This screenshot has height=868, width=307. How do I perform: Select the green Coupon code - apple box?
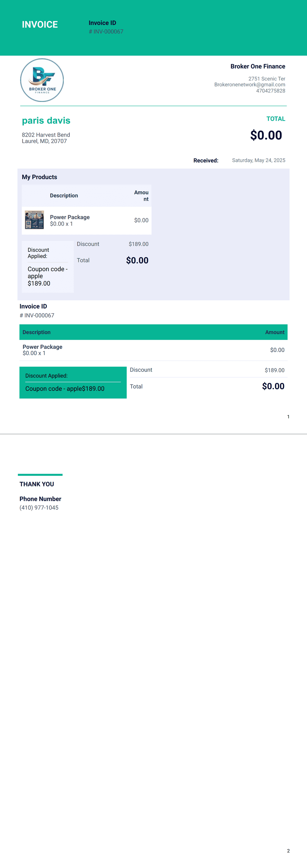point(73,383)
